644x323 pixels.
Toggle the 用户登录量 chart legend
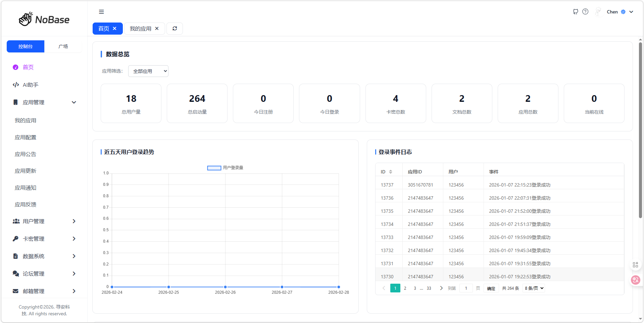point(225,168)
